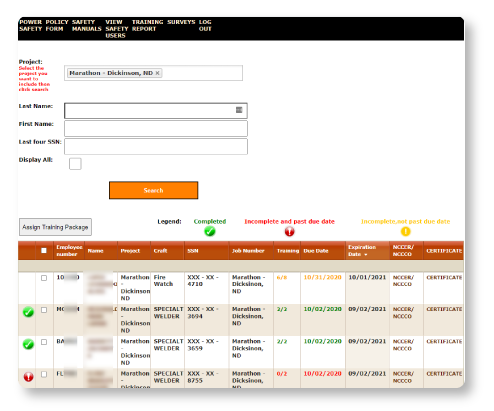Viewport: 494px width, 411px height.
Task: Focus the First Name input field
Action: [156, 129]
